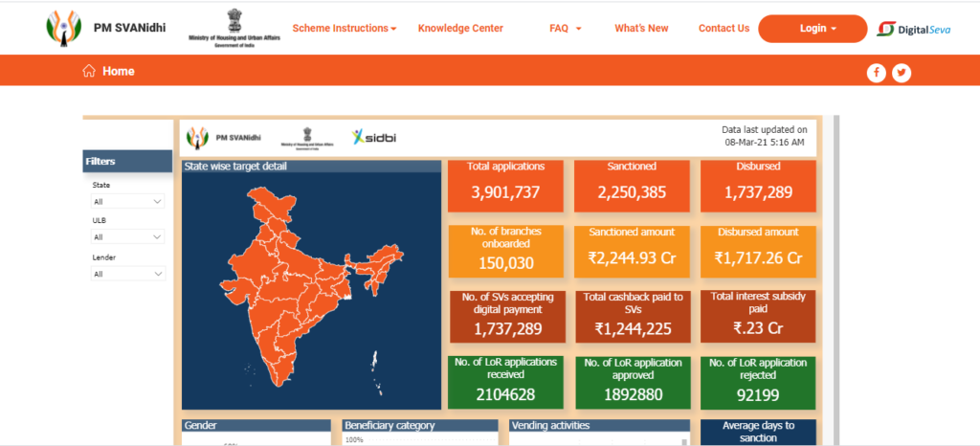Open the Lender filter dropdown
This screenshot has height=446, width=980.
tap(127, 274)
